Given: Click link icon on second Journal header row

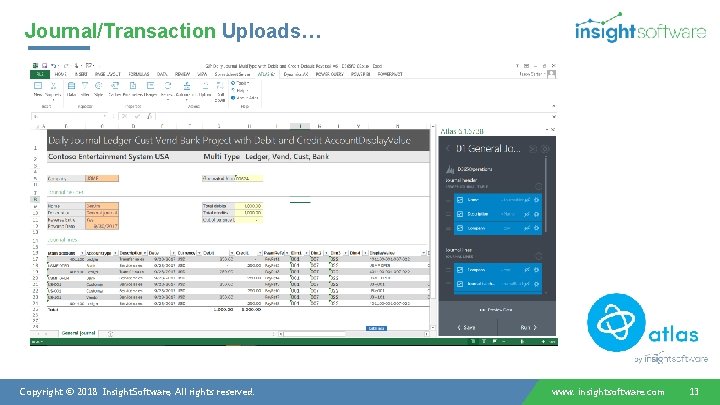Looking at the screenshot, I should coord(527,214).
